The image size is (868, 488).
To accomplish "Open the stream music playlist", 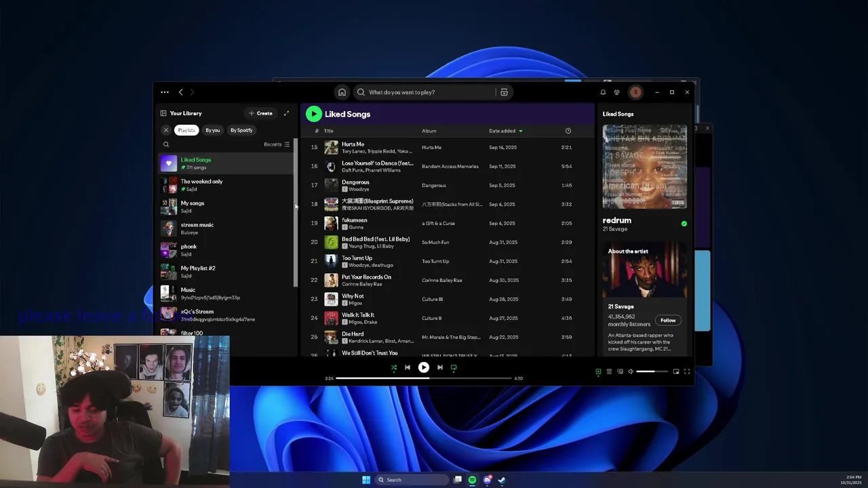I will click(x=226, y=228).
